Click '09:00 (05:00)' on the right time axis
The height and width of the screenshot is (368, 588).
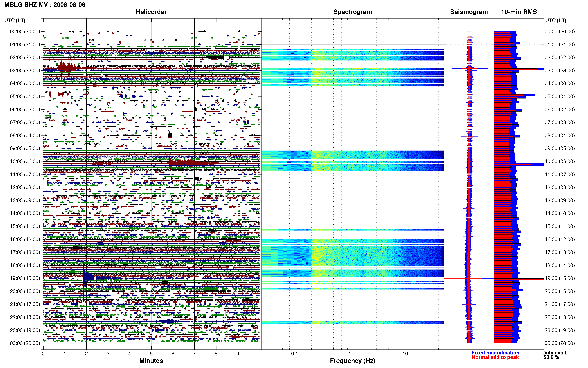[560, 148]
